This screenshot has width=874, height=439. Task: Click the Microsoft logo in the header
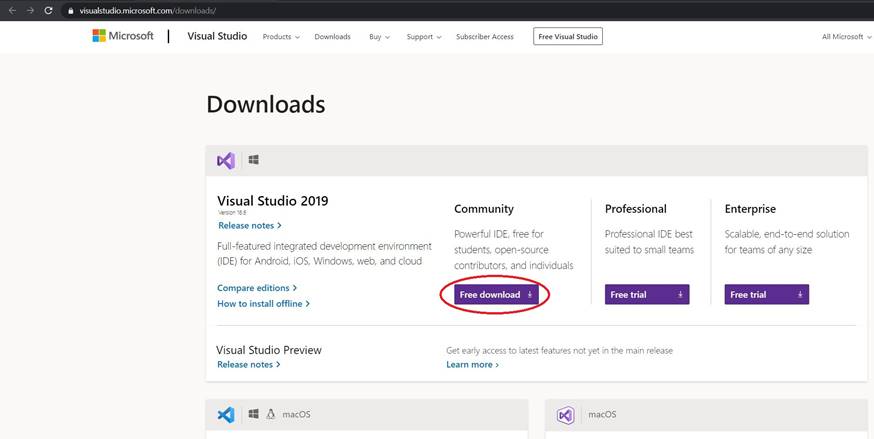tap(122, 36)
